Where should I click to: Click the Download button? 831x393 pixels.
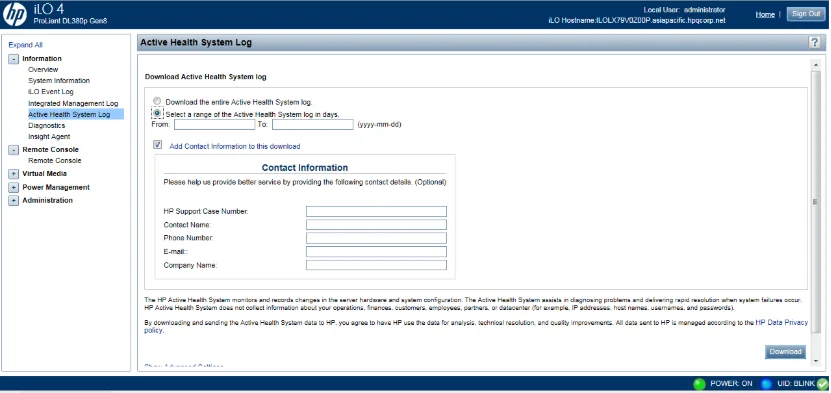785,352
